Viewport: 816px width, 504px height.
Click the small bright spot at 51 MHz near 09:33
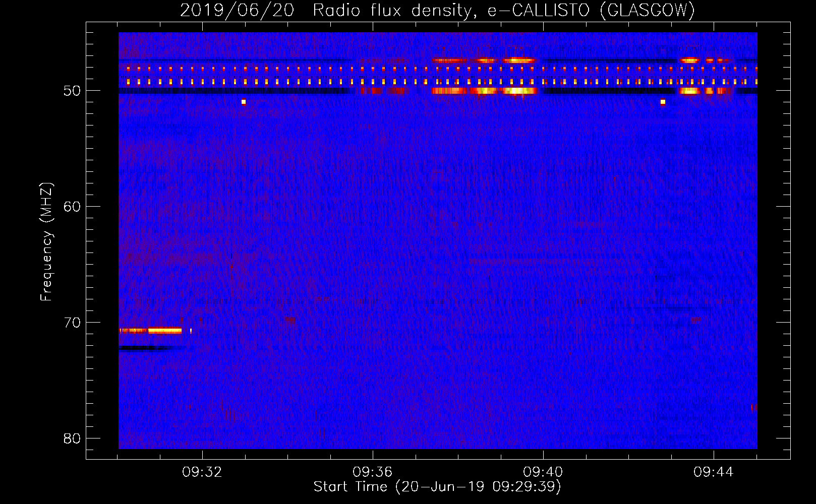244,102
